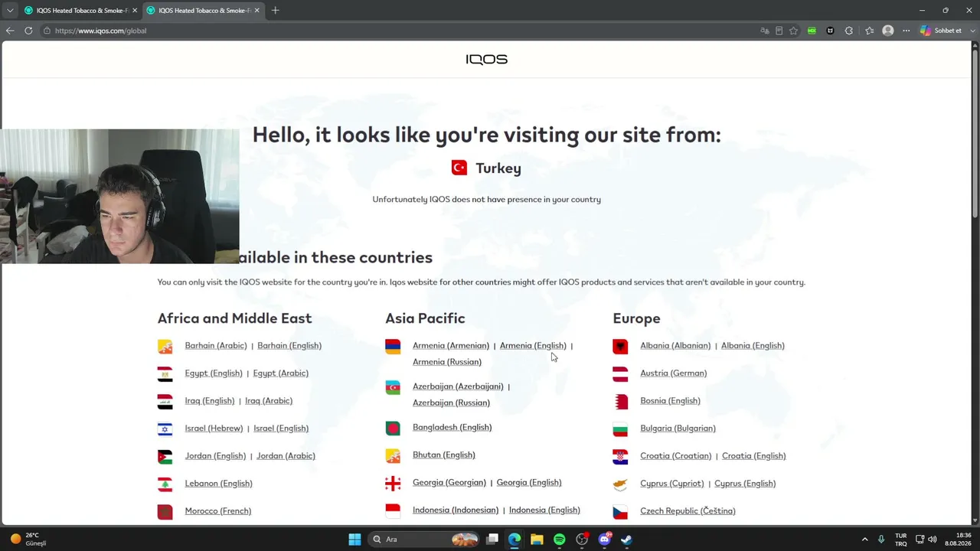Open Iraq (English) site
The height and width of the screenshot is (551, 980).
(210, 401)
